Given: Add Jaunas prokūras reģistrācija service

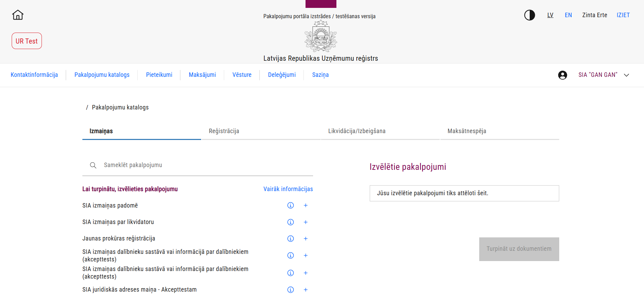Looking at the screenshot, I should pos(306,239).
